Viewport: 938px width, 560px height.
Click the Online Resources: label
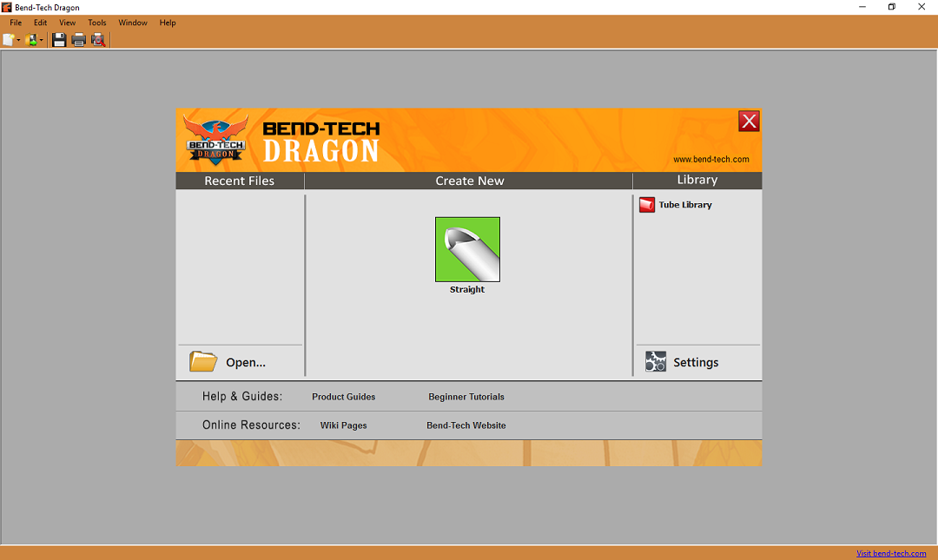point(251,425)
